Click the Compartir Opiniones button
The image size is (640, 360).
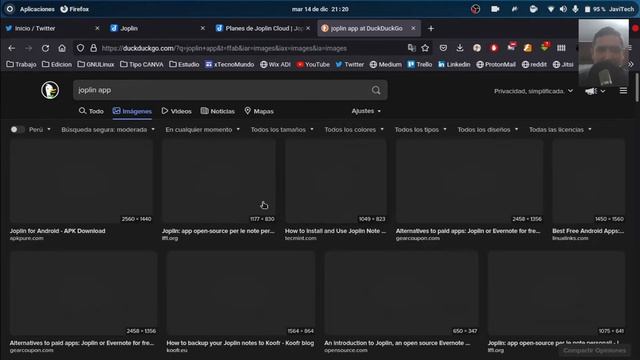[594, 351]
